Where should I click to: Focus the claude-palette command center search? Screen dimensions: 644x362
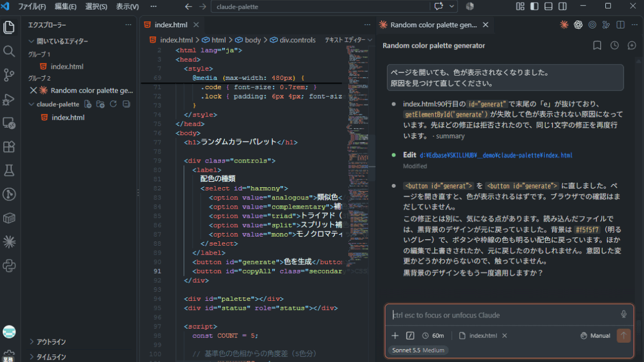click(x=321, y=6)
